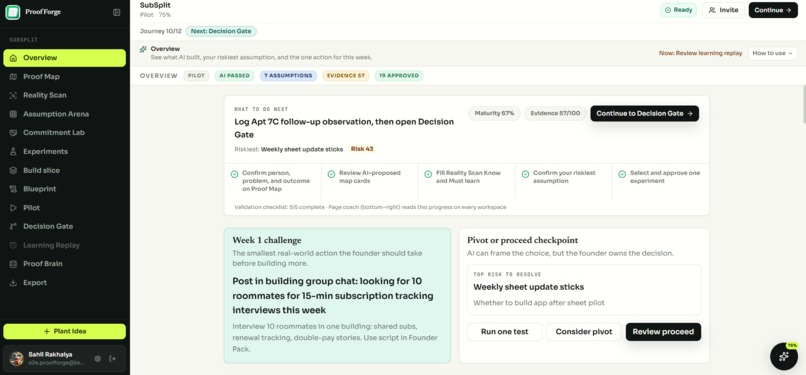Click Now: Review learning replay link
The height and width of the screenshot is (375, 806).
pos(701,53)
